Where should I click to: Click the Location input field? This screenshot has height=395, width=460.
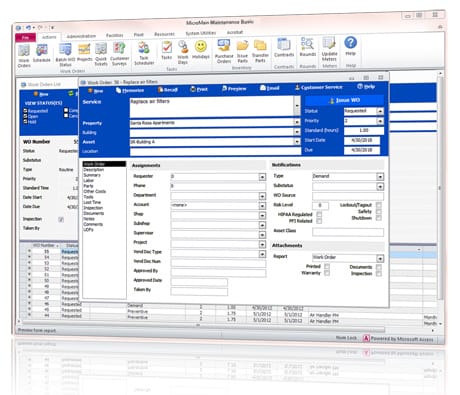215,151
